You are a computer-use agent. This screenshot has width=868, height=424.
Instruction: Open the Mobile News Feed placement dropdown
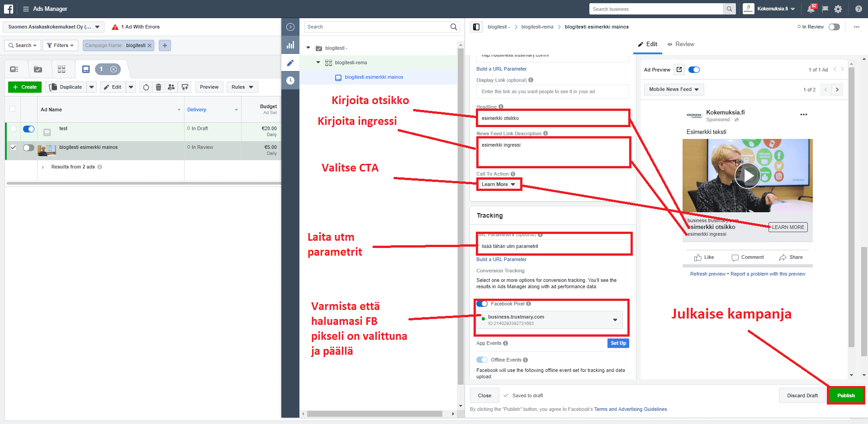click(674, 90)
